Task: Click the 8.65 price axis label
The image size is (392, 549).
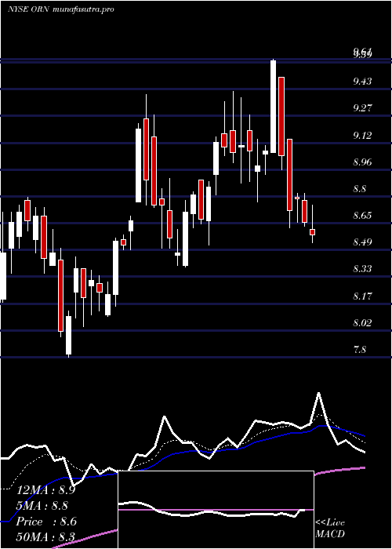Action: [x=362, y=216]
